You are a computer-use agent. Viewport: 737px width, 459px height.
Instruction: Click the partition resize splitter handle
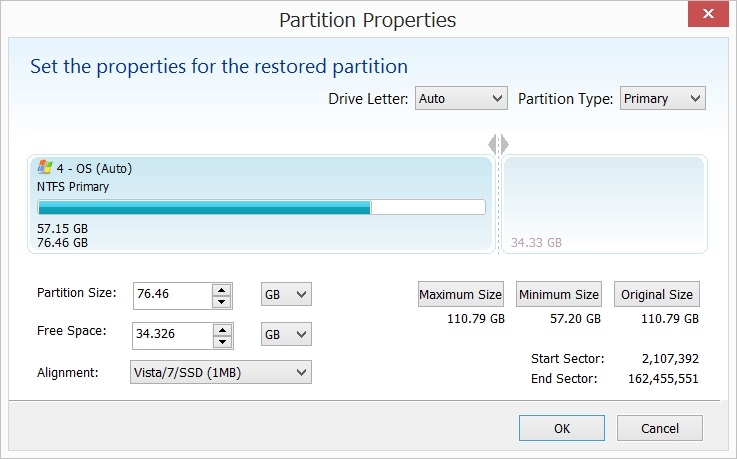click(499, 144)
